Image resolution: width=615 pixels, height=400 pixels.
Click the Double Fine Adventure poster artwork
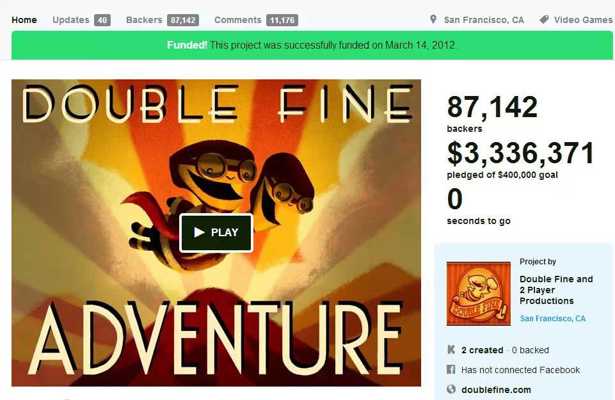coord(216,233)
